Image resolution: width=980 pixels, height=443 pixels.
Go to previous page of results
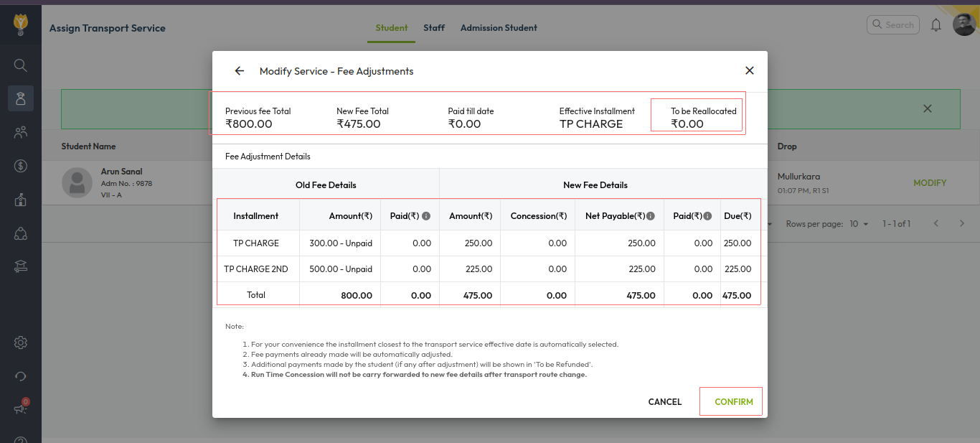[936, 224]
